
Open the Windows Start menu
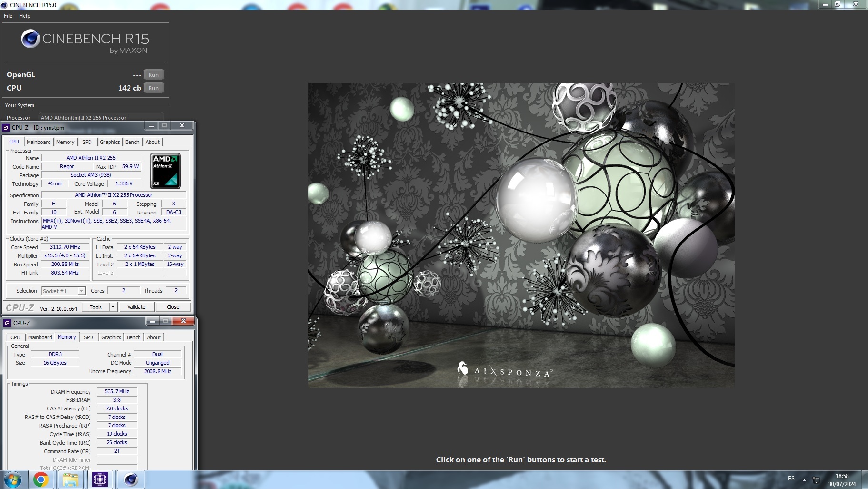click(x=12, y=479)
